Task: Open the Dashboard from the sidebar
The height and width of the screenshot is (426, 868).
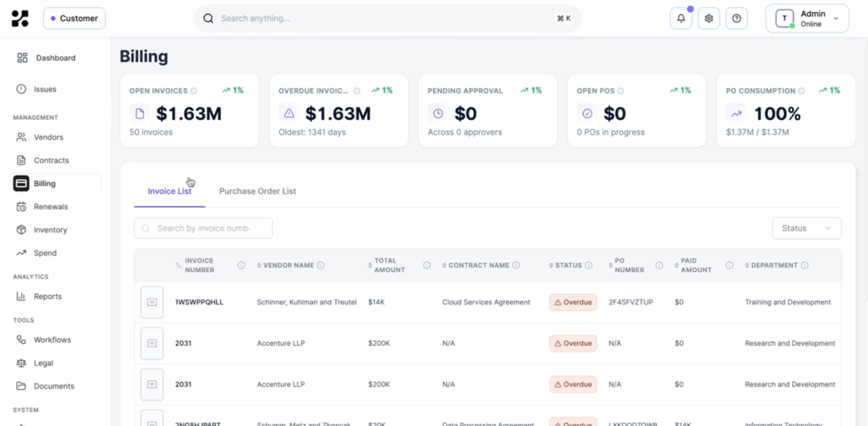Action: 55,57
